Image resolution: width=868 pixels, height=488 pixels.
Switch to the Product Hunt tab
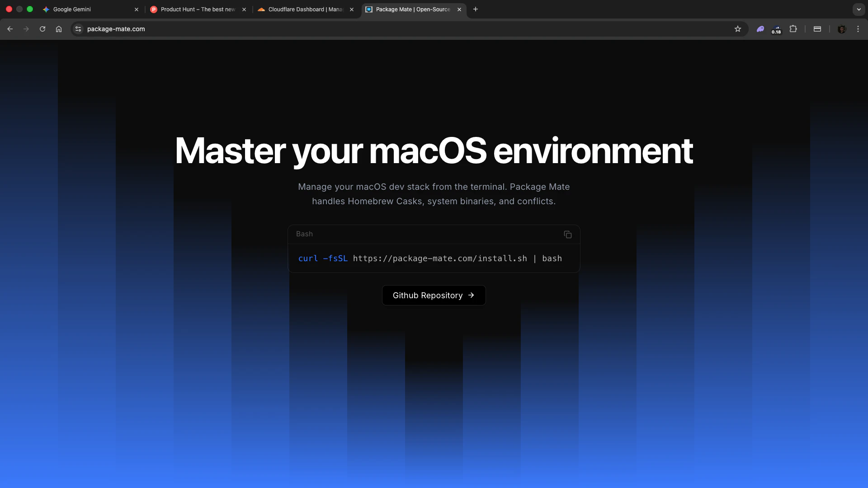click(x=194, y=9)
